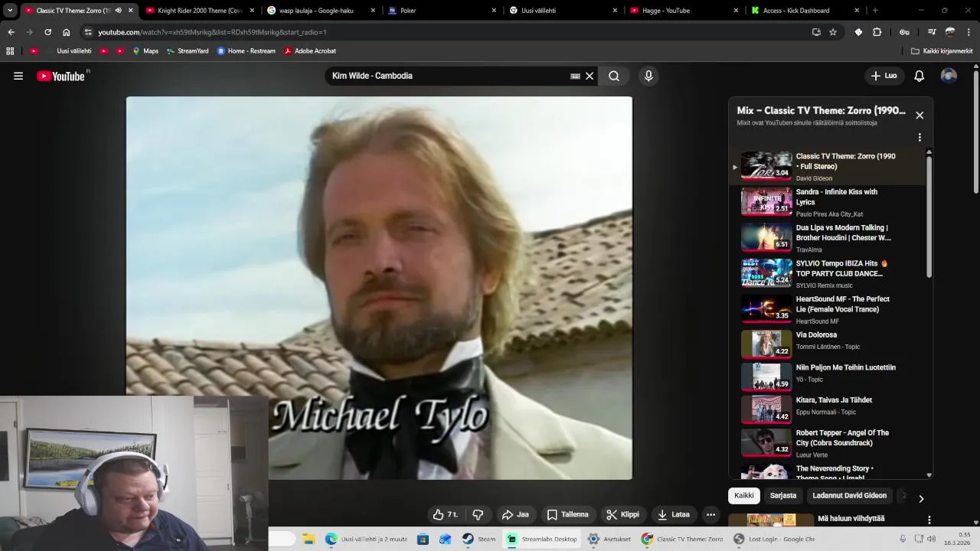980x551 pixels.
Task: Open Mix playlist options menu
Action: coord(920,138)
